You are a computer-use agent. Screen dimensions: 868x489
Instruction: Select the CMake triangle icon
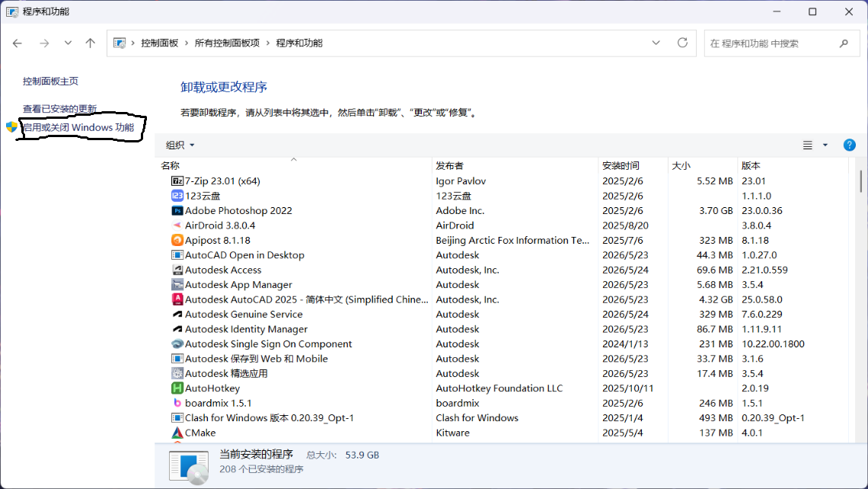(177, 433)
